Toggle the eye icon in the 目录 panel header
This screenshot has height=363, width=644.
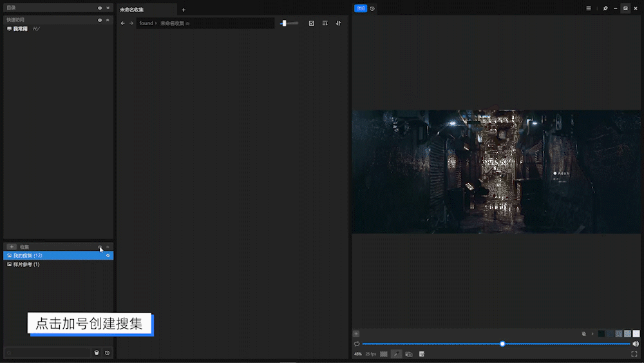tap(100, 8)
